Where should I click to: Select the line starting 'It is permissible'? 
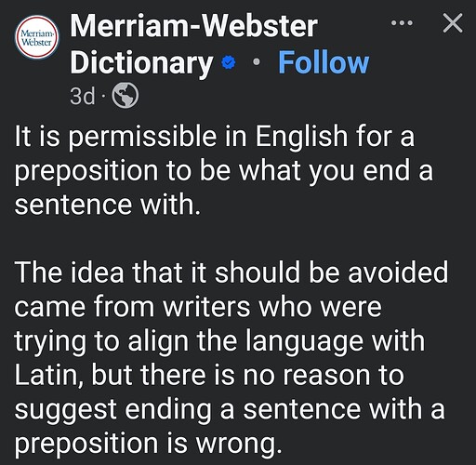click(x=215, y=137)
